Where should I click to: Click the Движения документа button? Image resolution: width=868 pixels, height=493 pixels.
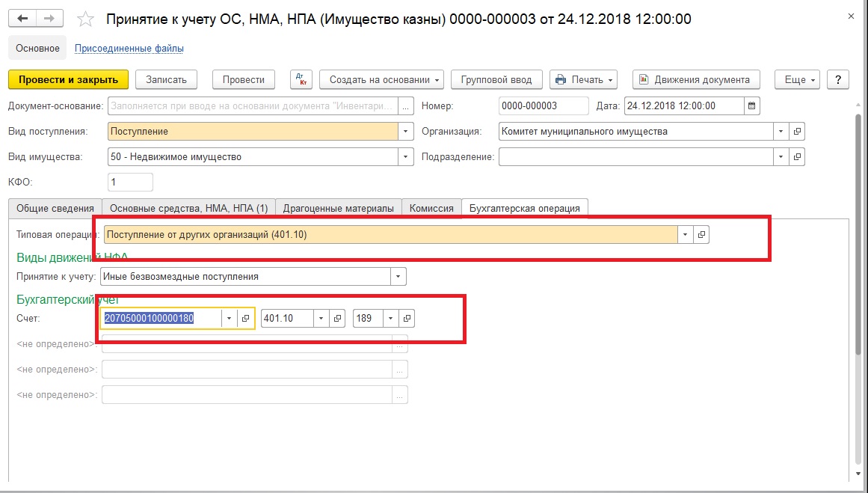[695, 80]
